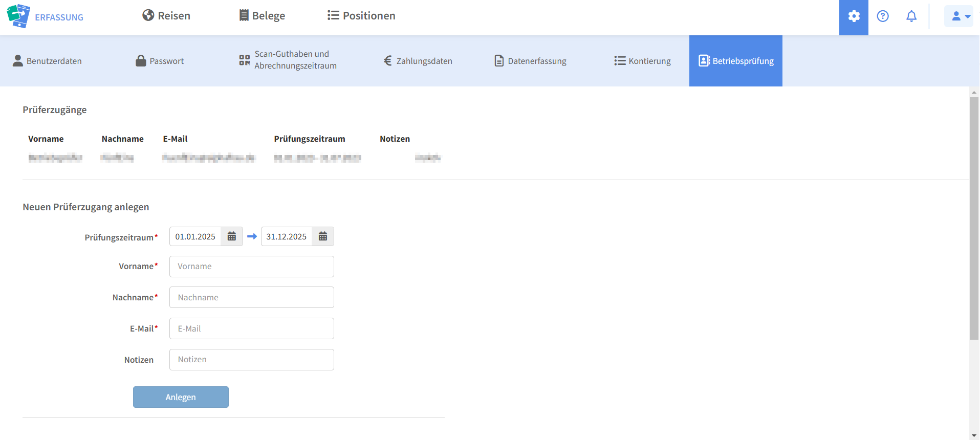Switch to the Passwort tab
This screenshot has height=440, width=980.
[160, 61]
